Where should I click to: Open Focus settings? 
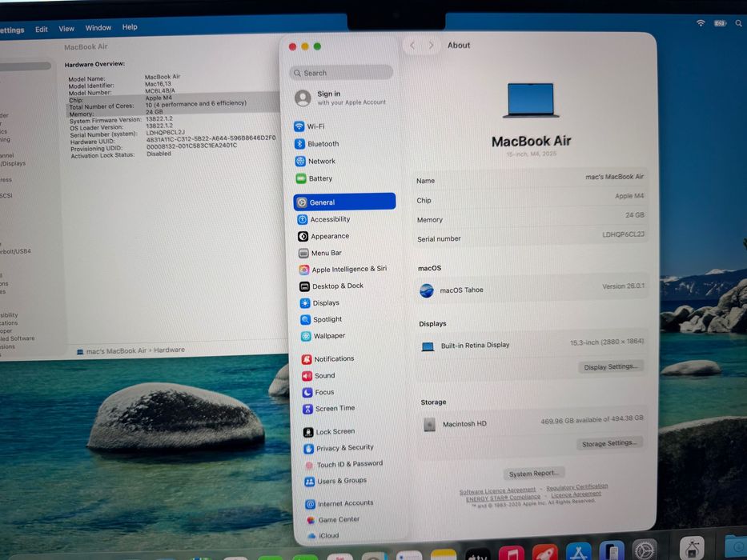coord(319,392)
